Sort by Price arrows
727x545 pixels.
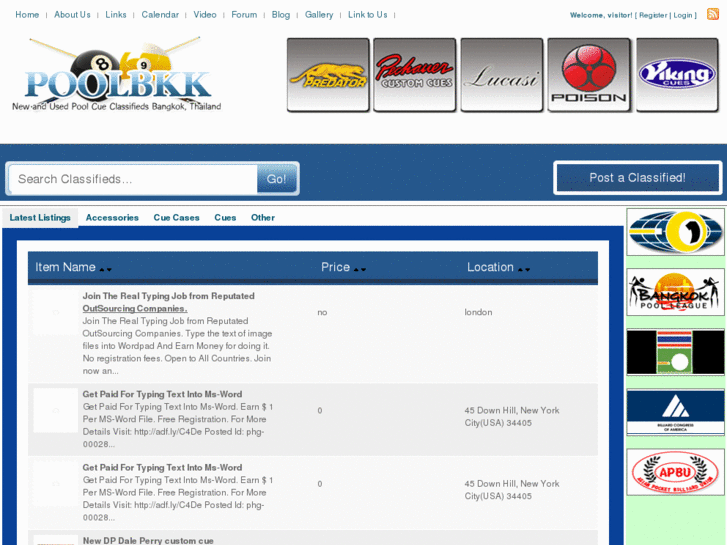point(360,269)
